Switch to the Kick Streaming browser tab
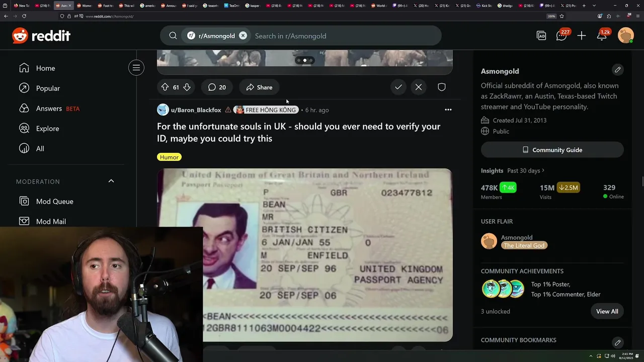Screen dimensions: 644x362 [x=485, y=6]
